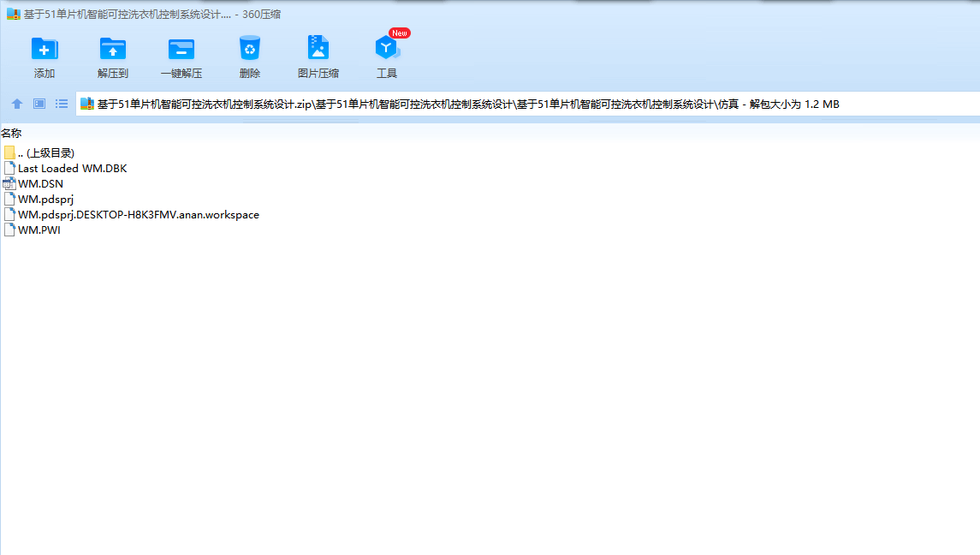This screenshot has height=555, width=980.
Task: Switch to the icon view mode button
Action: pos(39,104)
